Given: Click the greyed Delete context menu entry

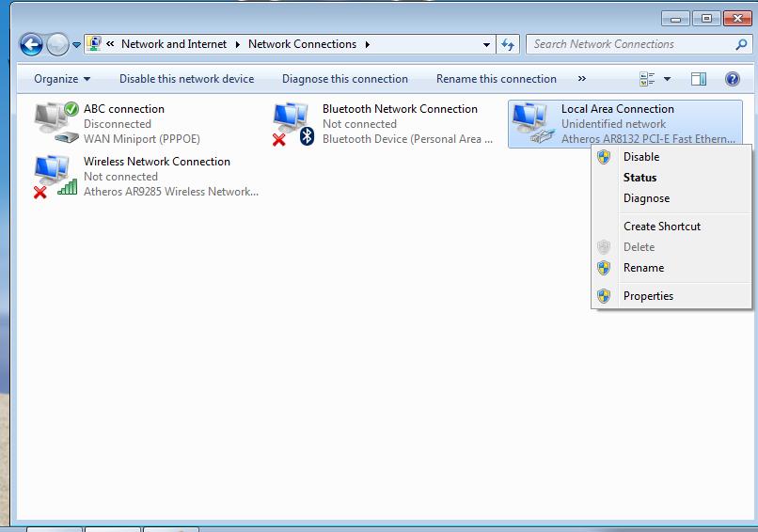Looking at the screenshot, I should coord(671,247).
